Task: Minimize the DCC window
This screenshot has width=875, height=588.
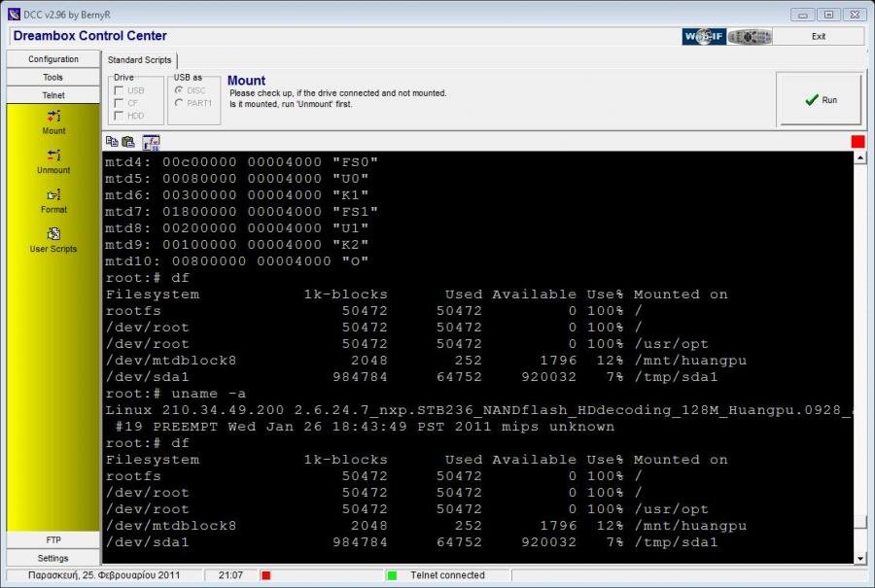Action: click(x=803, y=15)
